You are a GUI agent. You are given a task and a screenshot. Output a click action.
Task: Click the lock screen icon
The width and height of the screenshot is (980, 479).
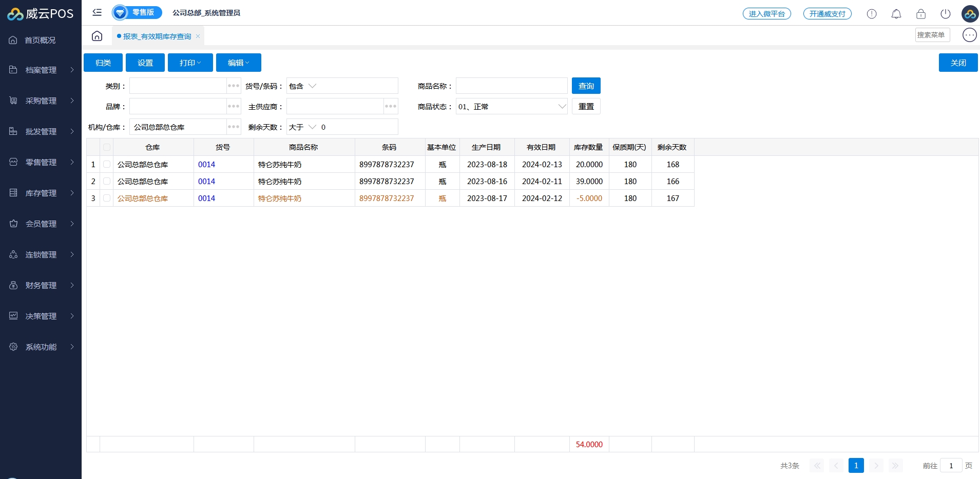pos(921,14)
